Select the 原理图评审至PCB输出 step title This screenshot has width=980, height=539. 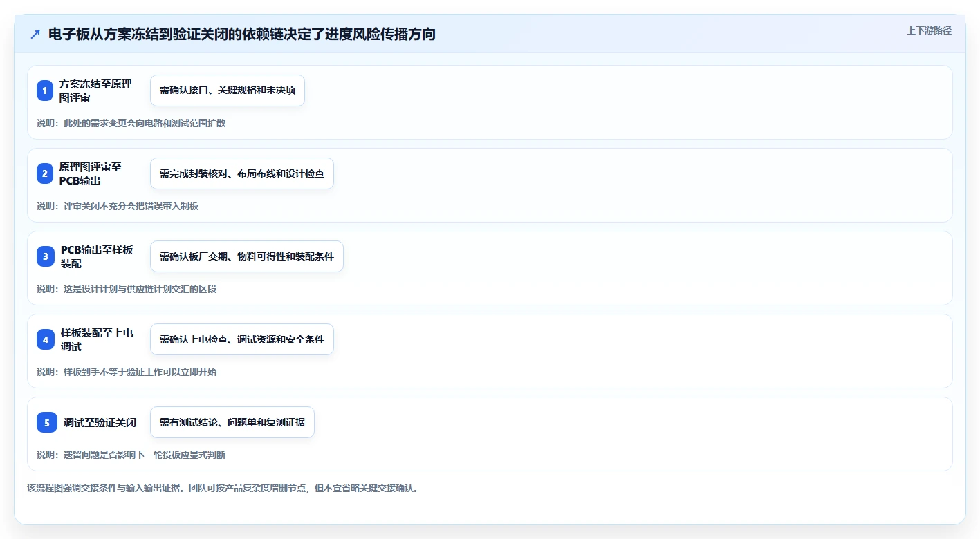91,174
